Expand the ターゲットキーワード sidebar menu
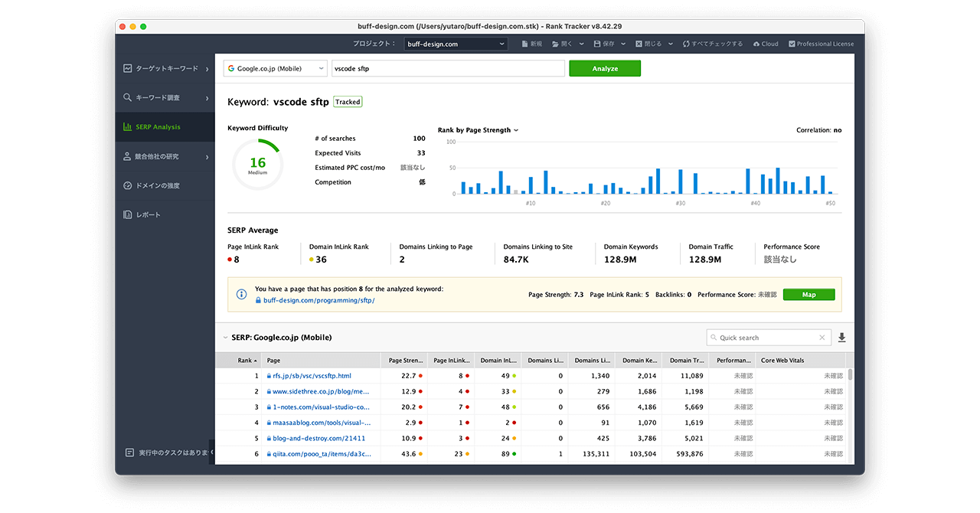Image resolution: width=980 pixels, height=513 pixels. click(x=165, y=69)
